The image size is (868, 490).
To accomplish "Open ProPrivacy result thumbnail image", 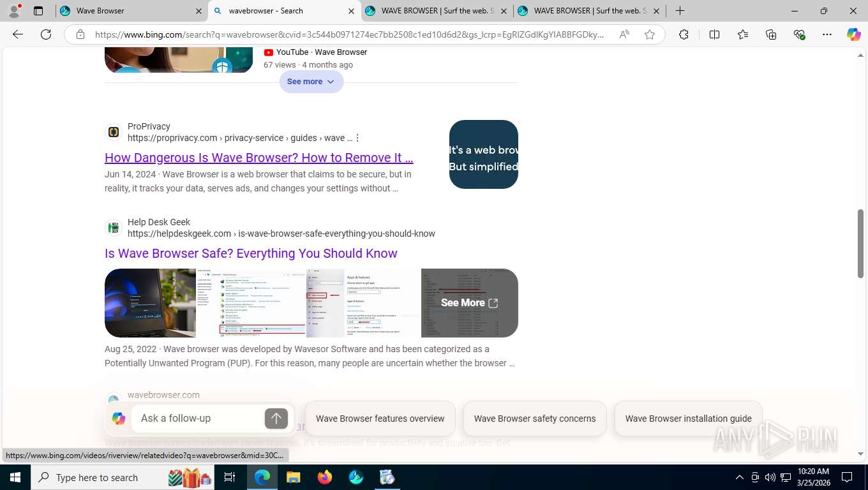I will (484, 154).
